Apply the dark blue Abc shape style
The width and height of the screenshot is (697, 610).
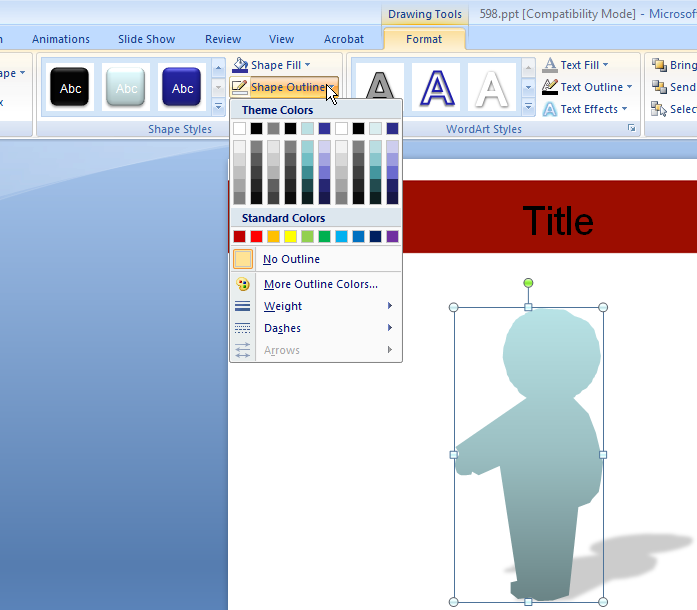pyautogui.click(x=183, y=88)
